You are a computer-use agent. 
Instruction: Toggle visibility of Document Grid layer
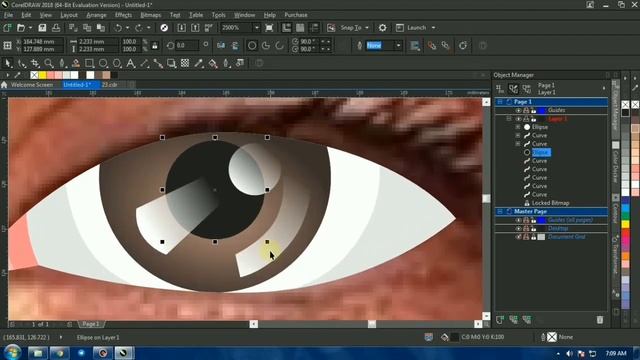pos(518,237)
